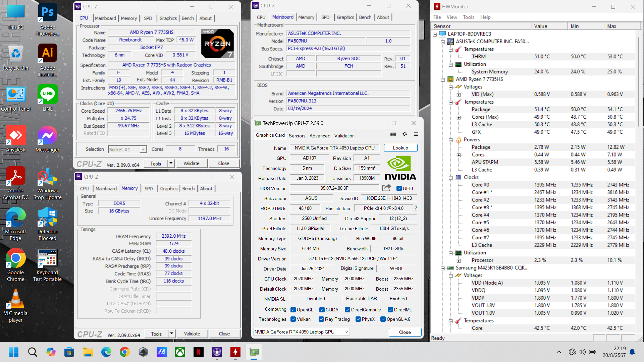Click Tools button in CPU tab window

point(156,163)
